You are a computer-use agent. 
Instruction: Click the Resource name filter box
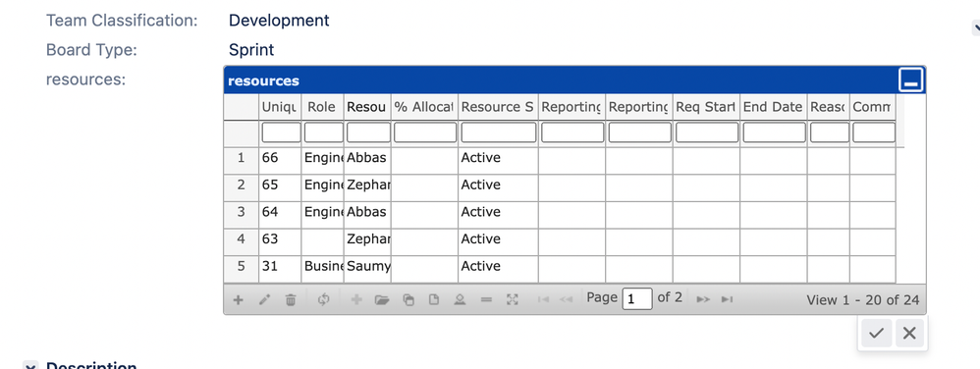tap(369, 132)
